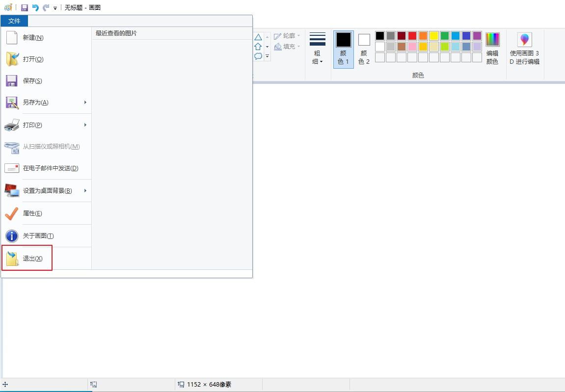Click the Save icon in quick access toolbar
This screenshot has height=392, width=565.
pos(25,7)
